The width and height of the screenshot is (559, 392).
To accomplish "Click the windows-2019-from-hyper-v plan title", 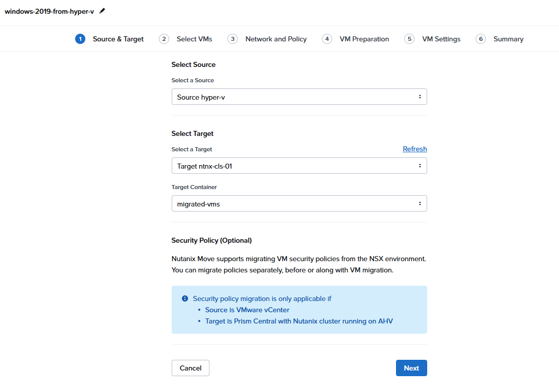I will click(x=49, y=11).
